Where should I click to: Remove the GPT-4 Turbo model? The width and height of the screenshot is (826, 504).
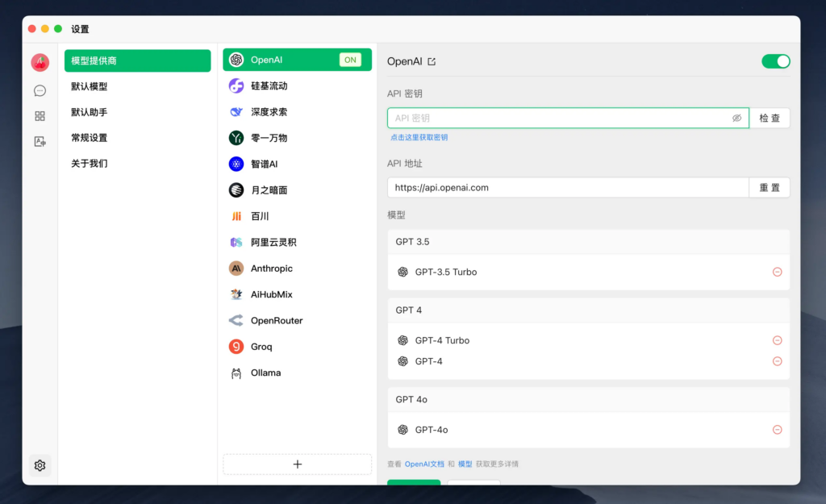coord(777,340)
